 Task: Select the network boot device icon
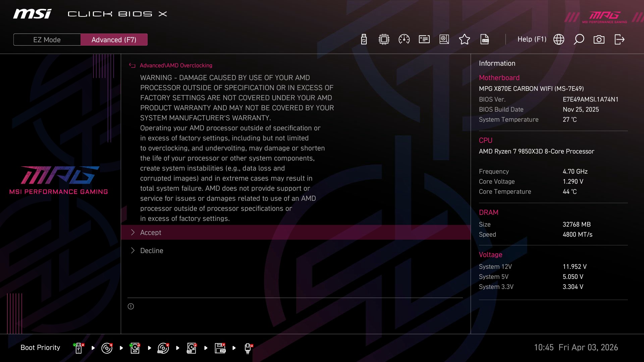248,348
